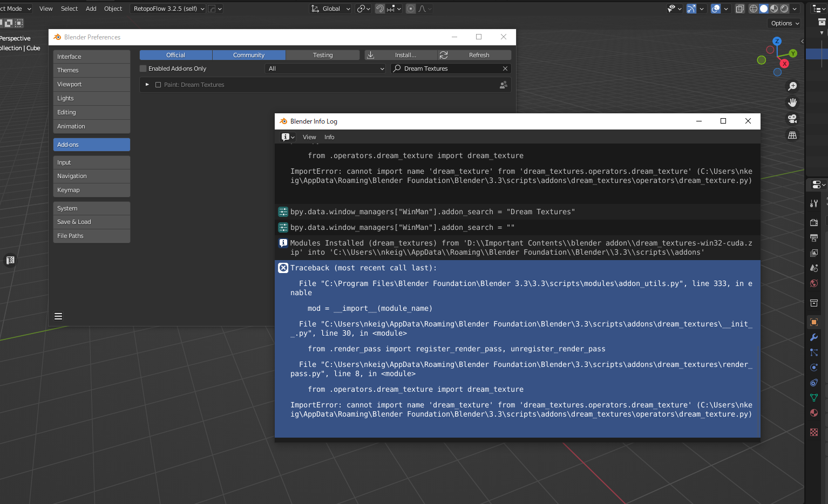Select Rendered viewport shading
Image resolution: width=828 pixels, height=504 pixels.
coord(784,9)
